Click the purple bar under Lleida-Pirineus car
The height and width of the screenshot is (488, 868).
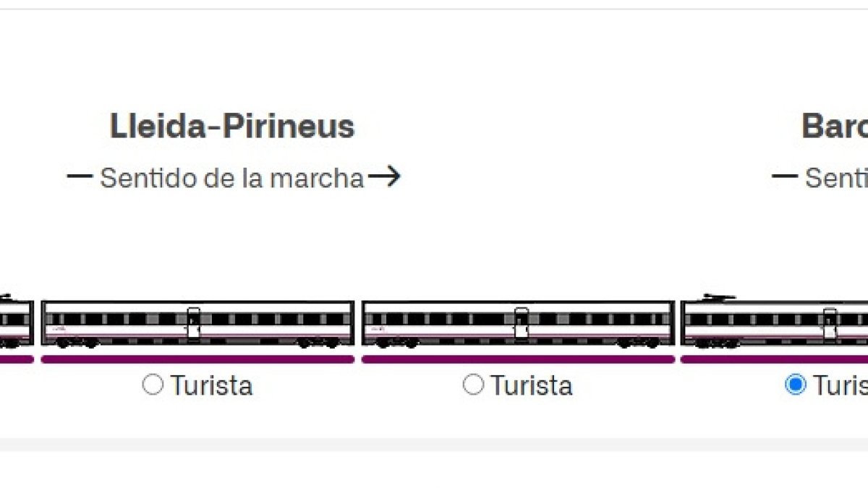tap(197, 359)
